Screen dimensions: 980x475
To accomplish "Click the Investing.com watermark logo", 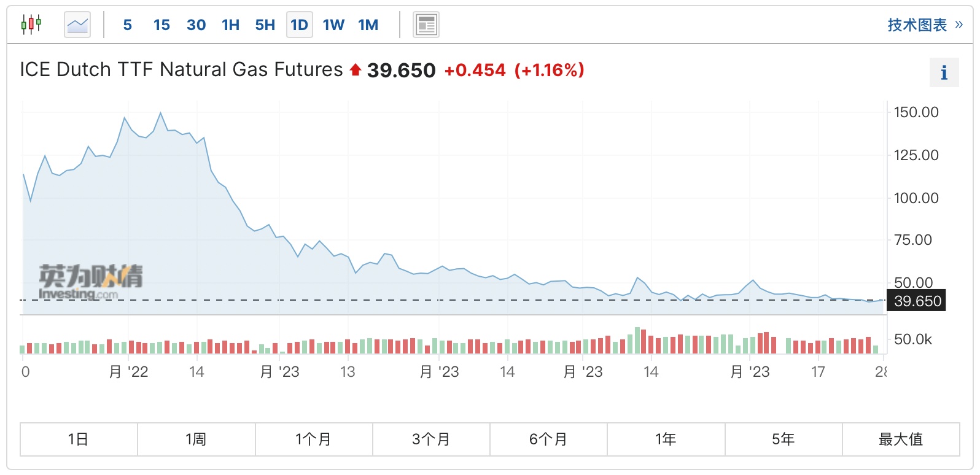I will [x=90, y=282].
